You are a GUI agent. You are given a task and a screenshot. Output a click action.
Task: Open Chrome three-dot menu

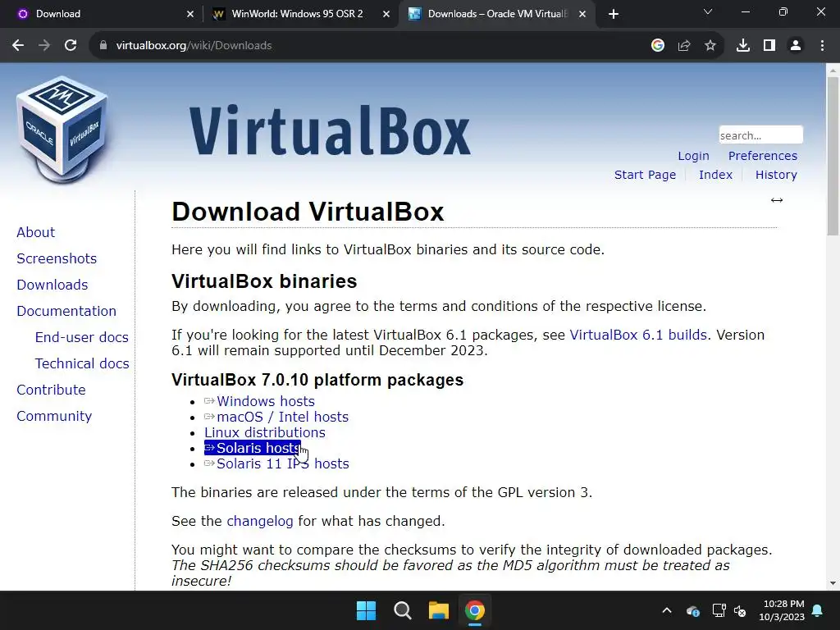822,46
